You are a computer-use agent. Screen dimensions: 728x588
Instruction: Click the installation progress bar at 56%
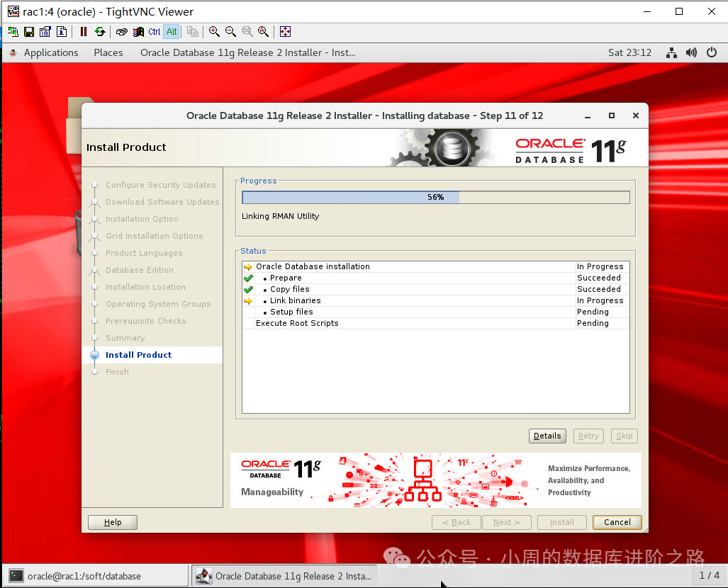pos(435,197)
